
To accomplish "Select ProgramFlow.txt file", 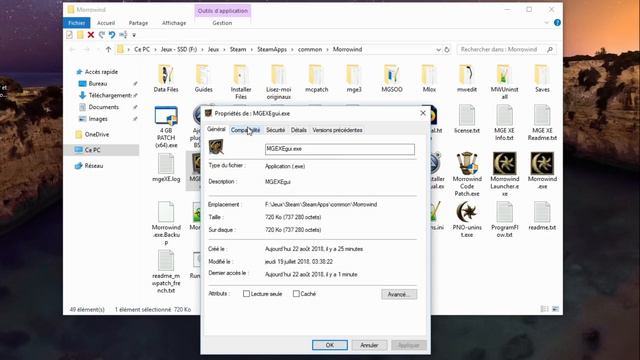I will pyautogui.click(x=504, y=220).
